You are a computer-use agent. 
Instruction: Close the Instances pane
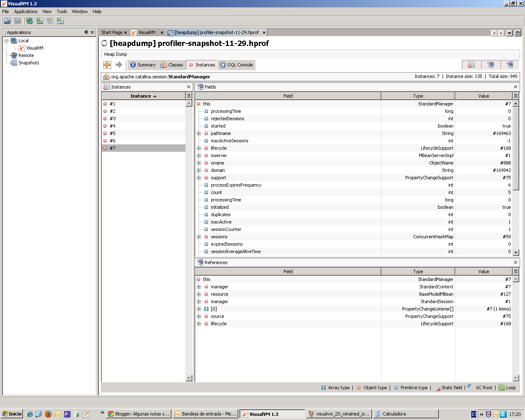pyautogui.click(x=189, y=87)
